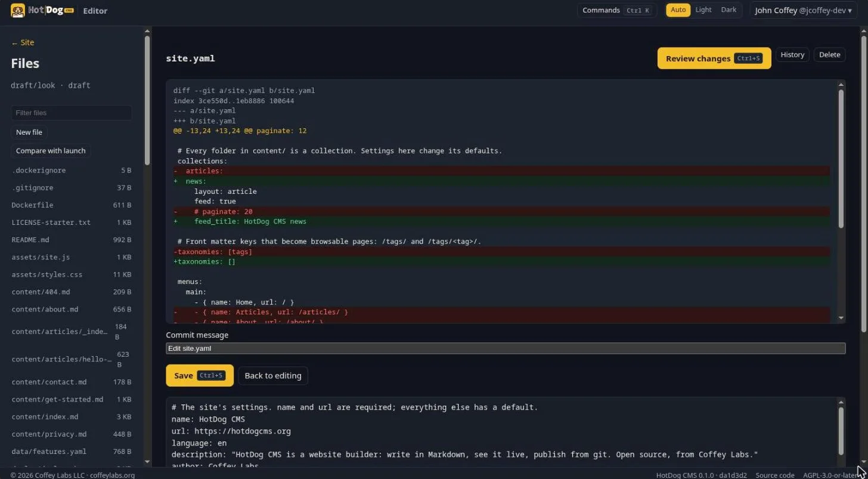Screen dimensions: 868x479
Task: Click the editor text area scrollbar
Action: (x=841, y=430)
